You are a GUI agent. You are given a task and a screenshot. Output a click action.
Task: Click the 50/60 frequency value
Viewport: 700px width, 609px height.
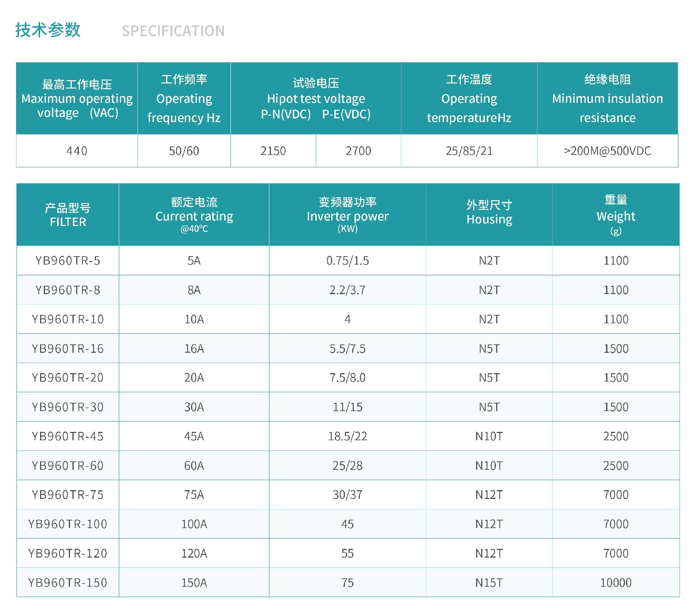pyautogui.click(x=184, y=151)
